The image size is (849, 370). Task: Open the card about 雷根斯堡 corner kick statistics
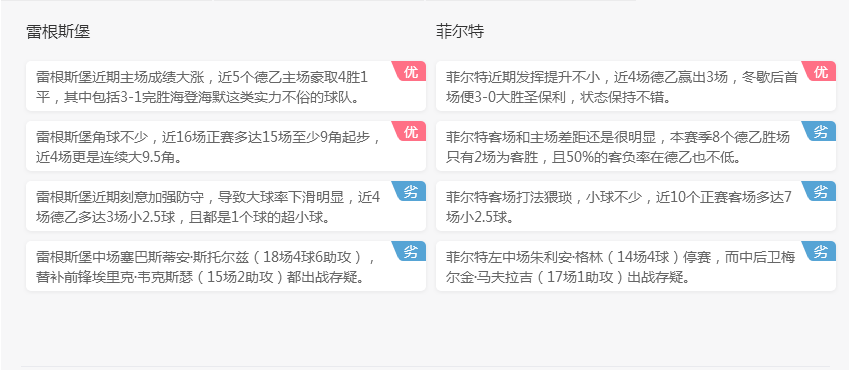pyautogui.click(x=226, y=146)
